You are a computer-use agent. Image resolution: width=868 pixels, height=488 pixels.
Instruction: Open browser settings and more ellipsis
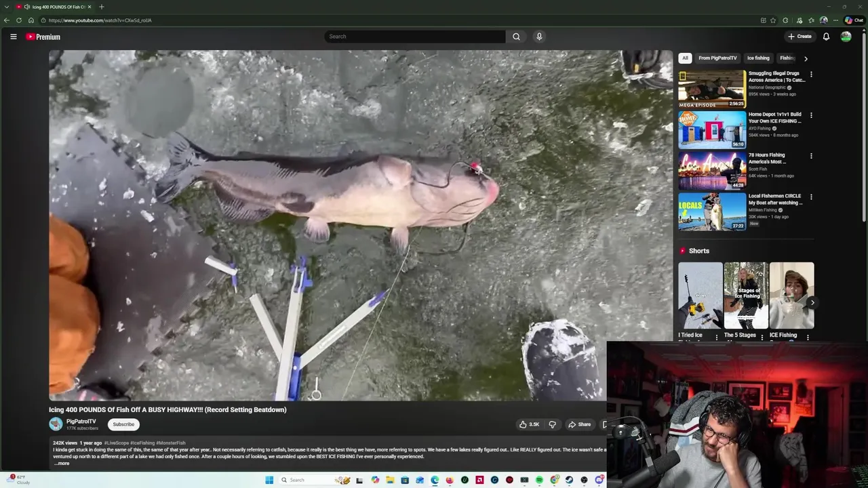(x=835, y=20)
